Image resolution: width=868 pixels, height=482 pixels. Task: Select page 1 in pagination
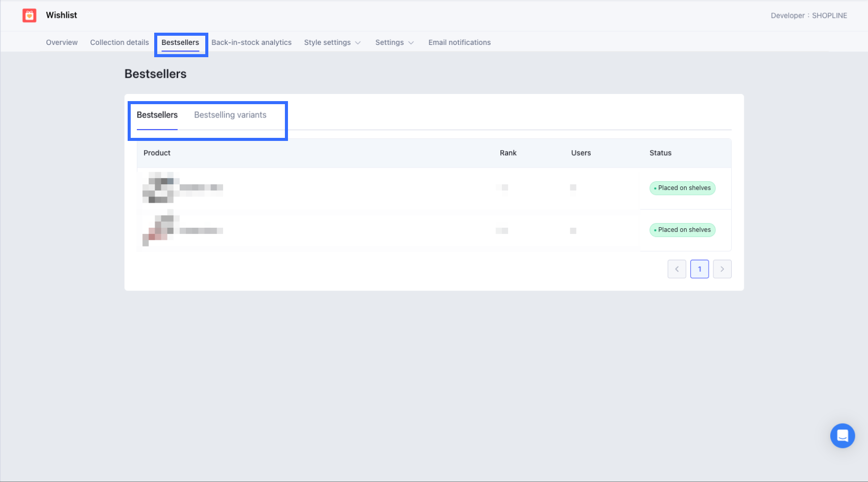click(x=700, y=269)
